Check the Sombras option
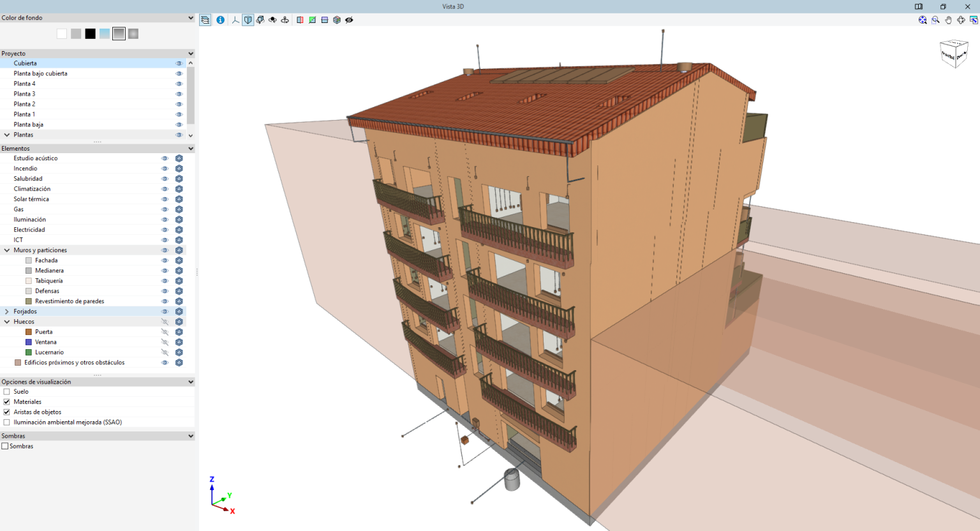This screenshot has height=531, width=980. pos(6,445)
